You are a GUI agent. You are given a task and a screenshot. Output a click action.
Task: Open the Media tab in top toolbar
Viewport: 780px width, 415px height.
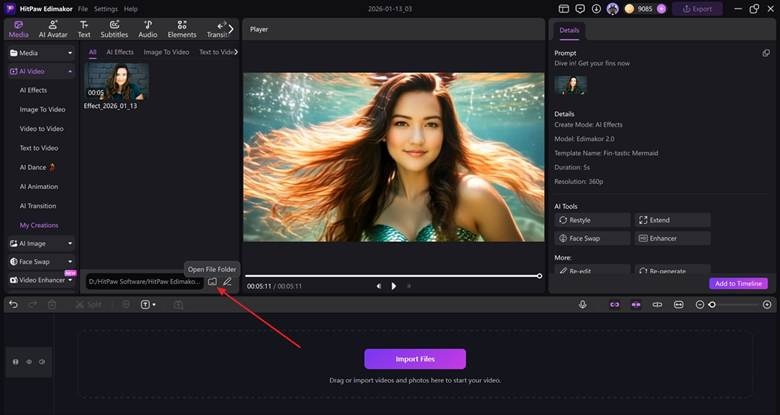click(x=18, y=29)
